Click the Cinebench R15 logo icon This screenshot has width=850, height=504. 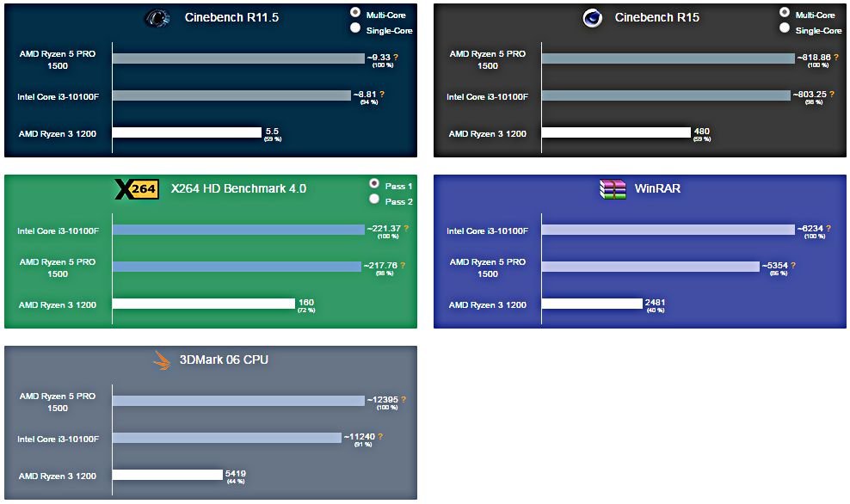click(x=592, y=18)
